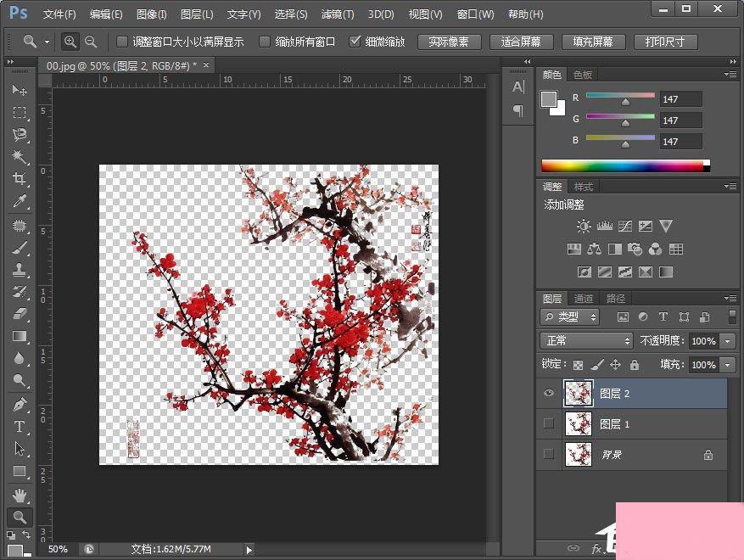The width and height of the screenshot is (744, 560).
Task: Click the 打印尺寸 button
Action: tap(665, 42)
